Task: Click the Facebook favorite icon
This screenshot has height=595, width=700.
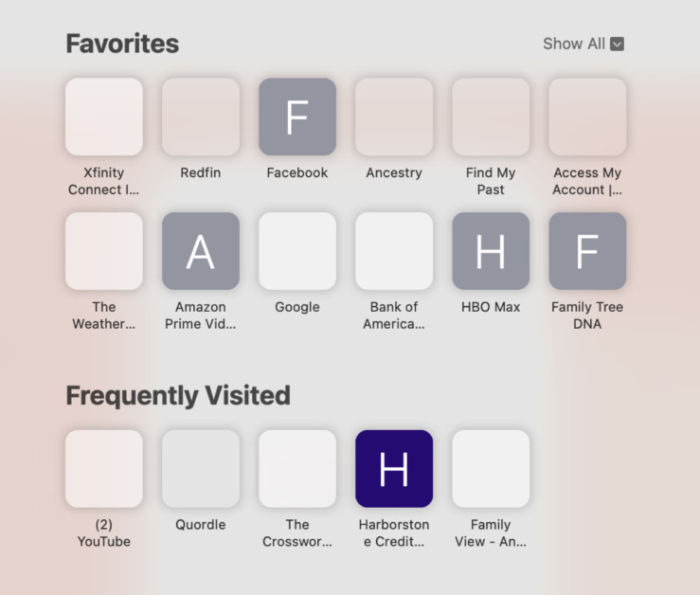Action: click(x=297, y=117)
